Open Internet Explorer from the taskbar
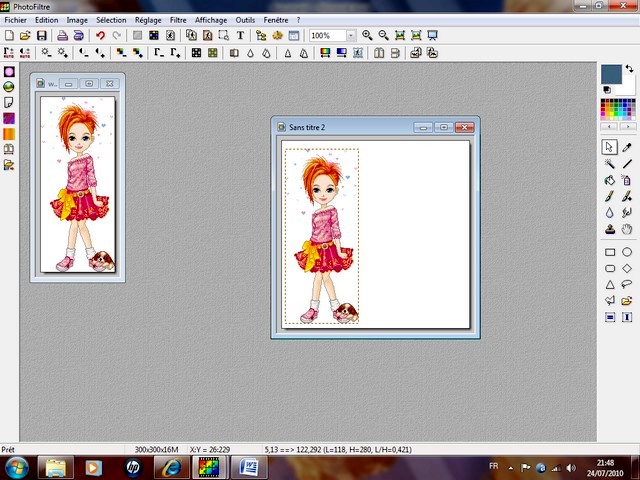Screen dimensions: 640x480 (171, 467)
